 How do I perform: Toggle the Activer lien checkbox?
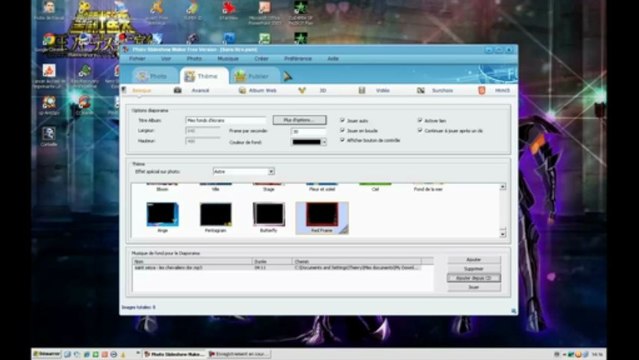(420, 120)
